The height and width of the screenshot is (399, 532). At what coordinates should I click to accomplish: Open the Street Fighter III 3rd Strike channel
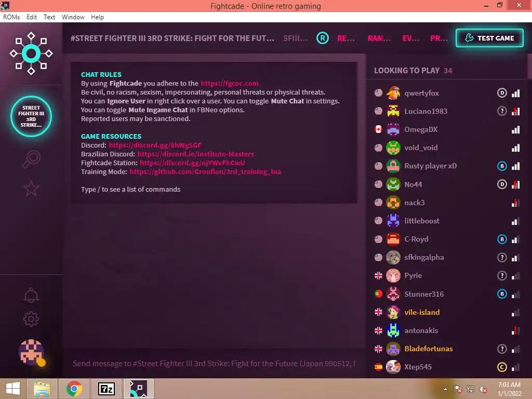31,116
